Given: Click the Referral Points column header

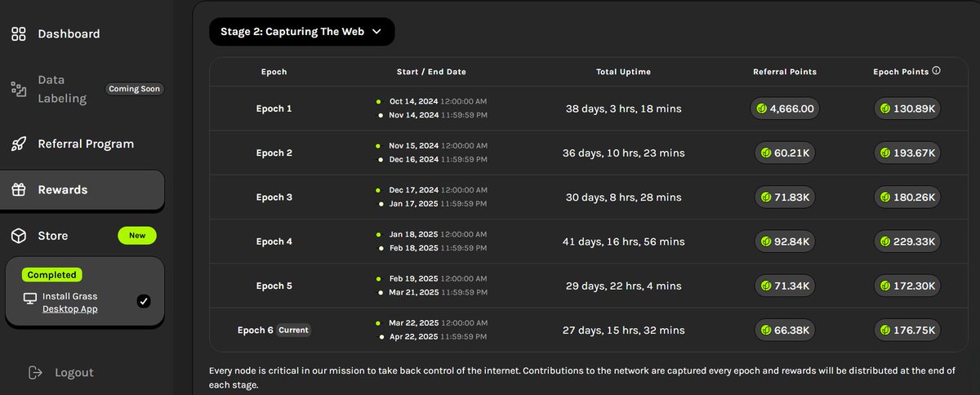Looking at the screenshot, I should point(785,72).
